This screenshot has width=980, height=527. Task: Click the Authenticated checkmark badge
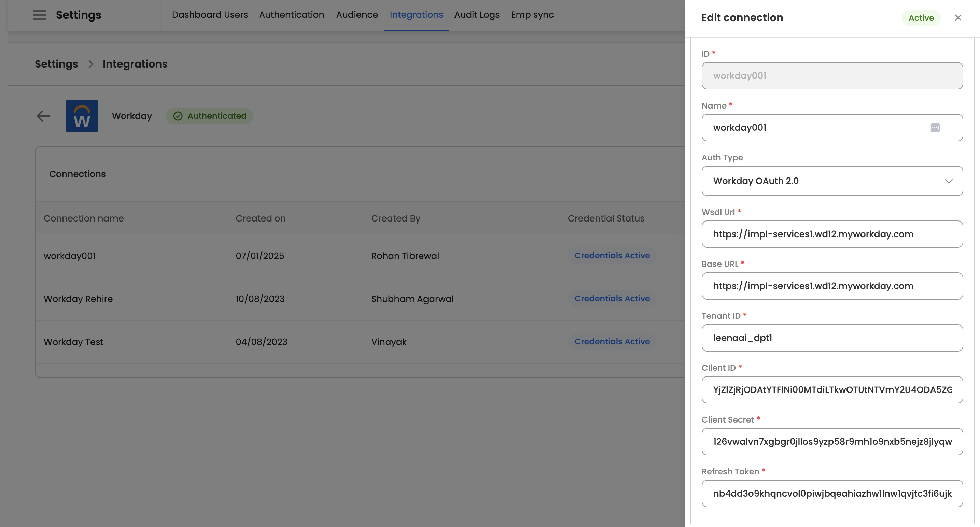click(209, 116)
